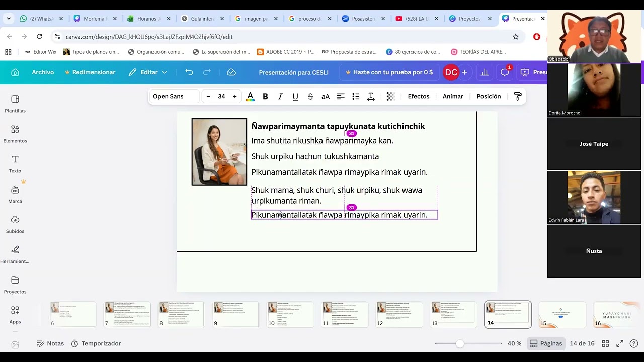The width and height of the screenshot is (644, 362).
Task: Reload the page in the browser
Action: (39, 37)
